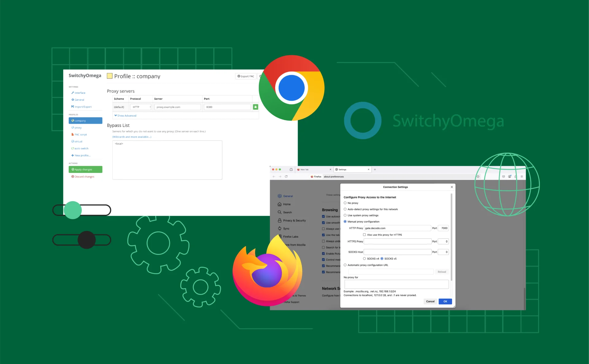Toggle the Use autoscrolling checkbox
Screen dimensions: 589x364
[x=323, y=216]
